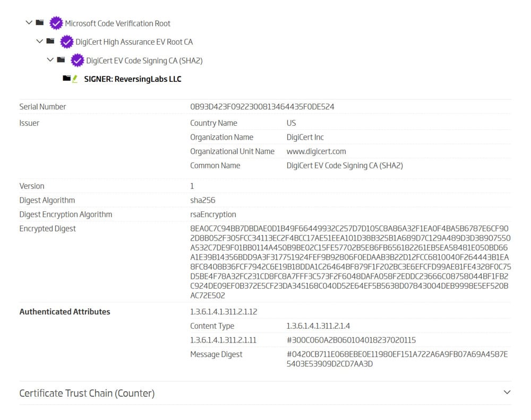Screen dimensions: 531x420
Task: Select DigiCert EV Code Signing CA (SHA2) tree item
Action: point(144,61)
